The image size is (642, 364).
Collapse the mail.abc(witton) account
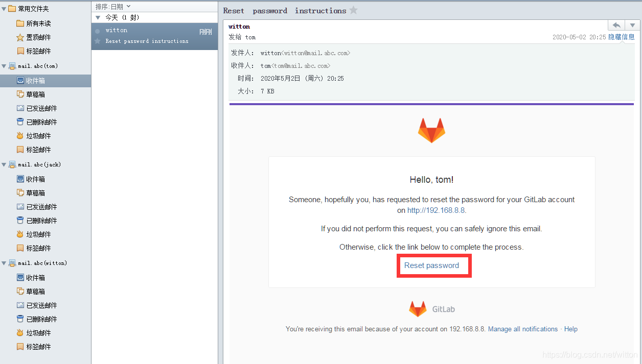tap(4, 263)
